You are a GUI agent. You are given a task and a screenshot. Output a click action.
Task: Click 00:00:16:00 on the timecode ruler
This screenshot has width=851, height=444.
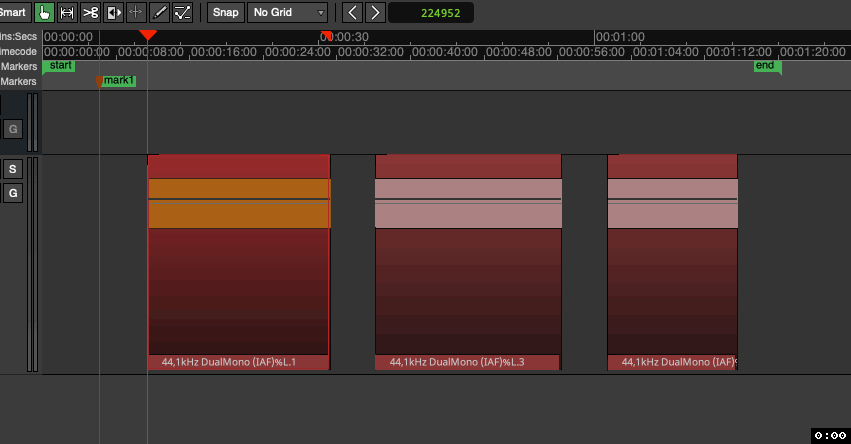click(224, 52)
